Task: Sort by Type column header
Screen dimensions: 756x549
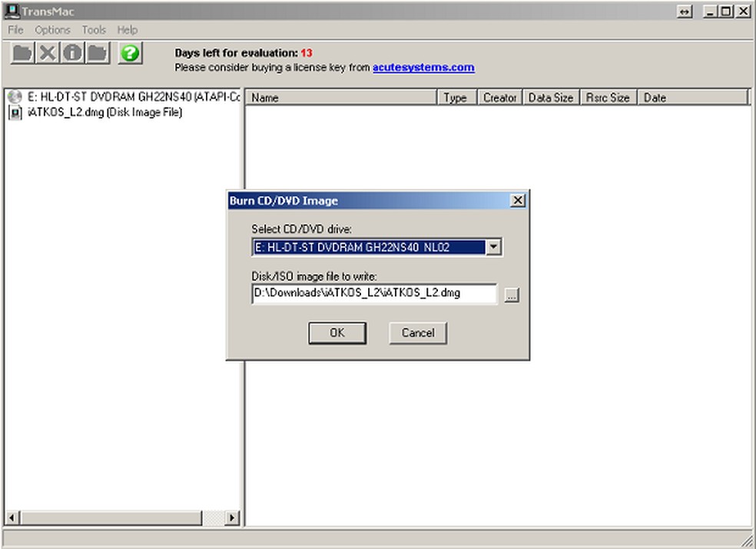Action: [456, 98]
